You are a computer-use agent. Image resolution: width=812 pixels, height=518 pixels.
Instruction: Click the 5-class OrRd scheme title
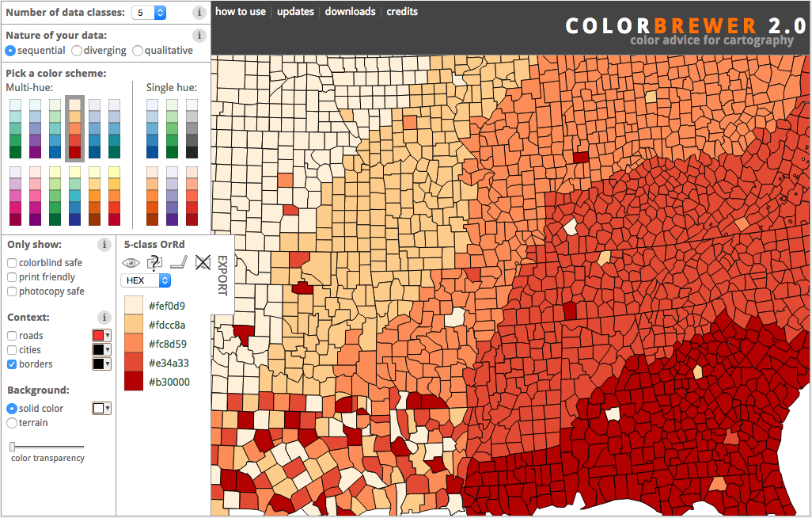pyautogui.click(x=154, y=244)
